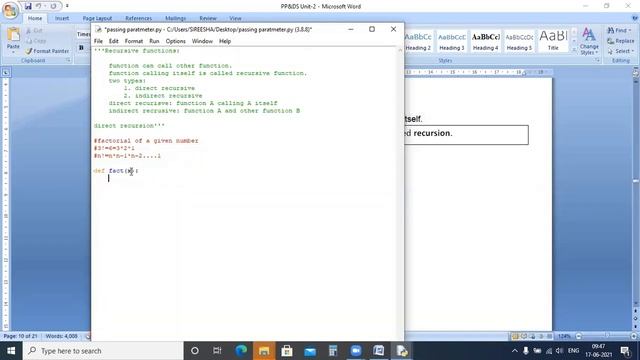Switch to the Insert ribbon tab

[x=62, y=18]
